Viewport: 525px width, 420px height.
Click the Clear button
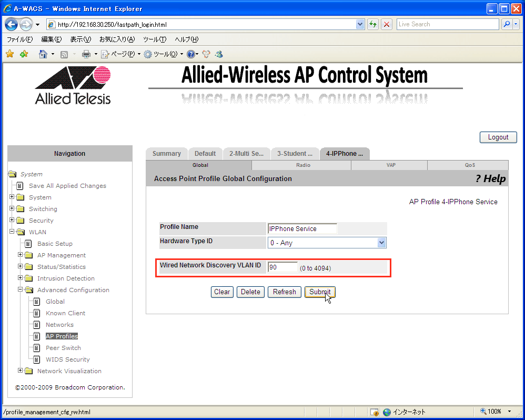222,292
